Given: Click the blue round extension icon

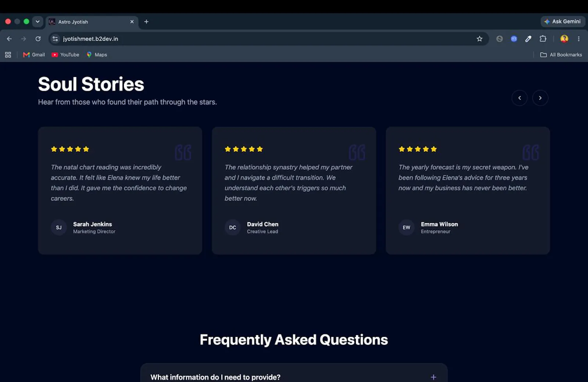Looking at the screenshot, I should coord(514,39).
